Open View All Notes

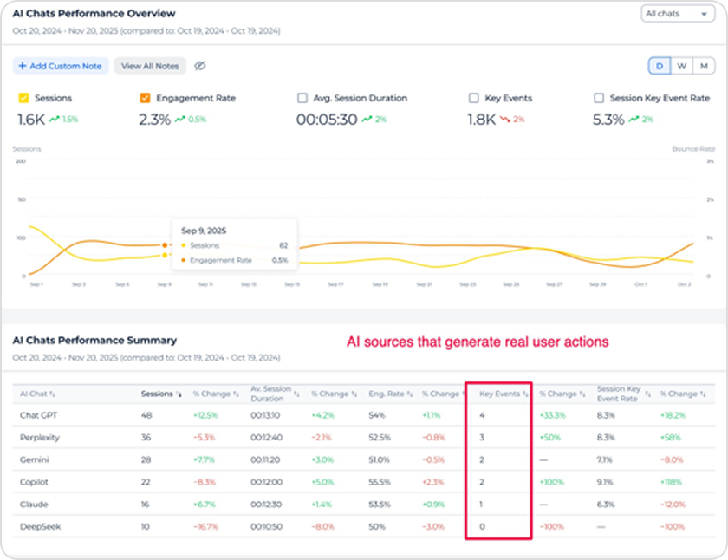click(x=150, y=66)
